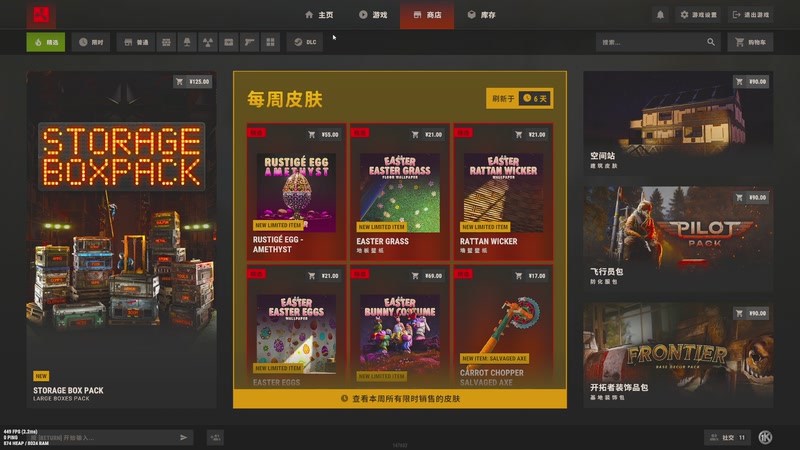This screenshot has width=800, height=450.
Task: Click the STORAGE BOX PACK title text
Action: point(68,390)
